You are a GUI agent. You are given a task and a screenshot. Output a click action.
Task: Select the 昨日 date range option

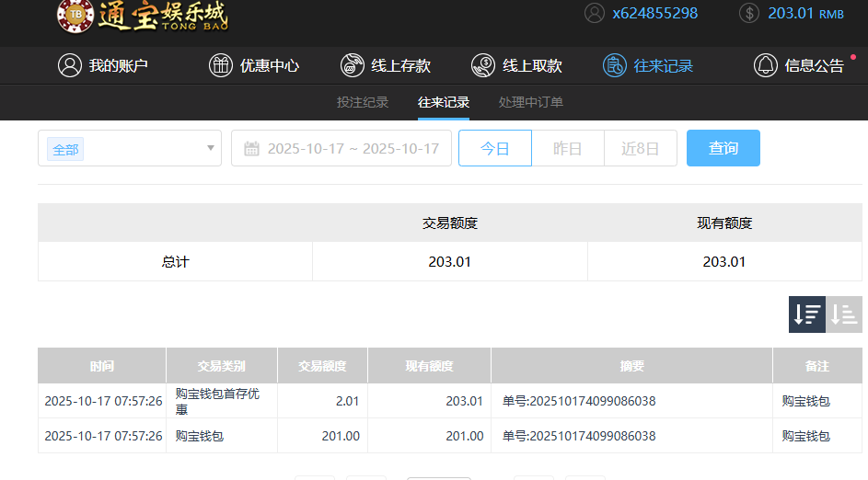pyautogui.click(x=568, y=148)
